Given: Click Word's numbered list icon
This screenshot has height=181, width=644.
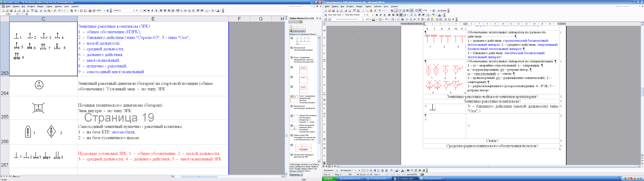Looking at the screenshot, I should click(412, 15).
